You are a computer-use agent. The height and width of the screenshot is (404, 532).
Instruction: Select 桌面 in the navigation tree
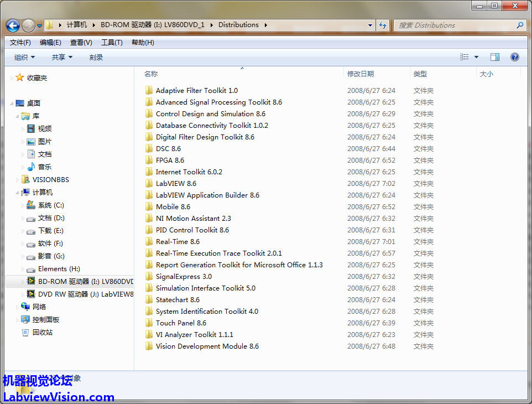[34, 103]
